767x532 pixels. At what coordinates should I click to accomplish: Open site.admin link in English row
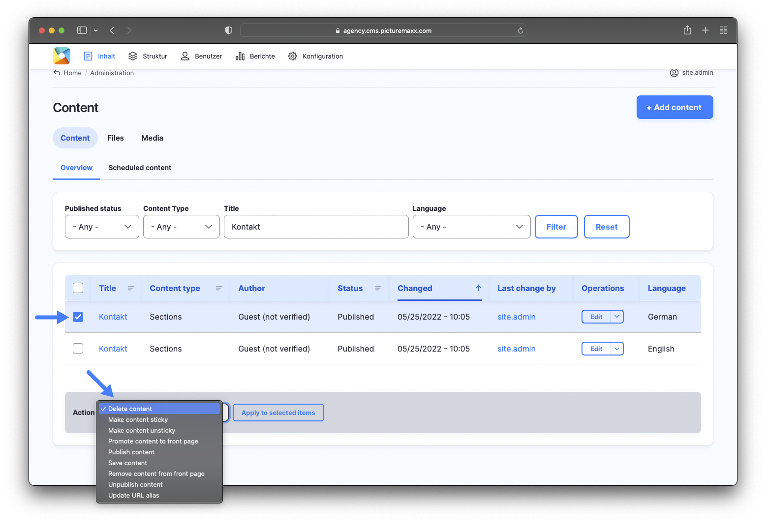[x=517, y=349]
